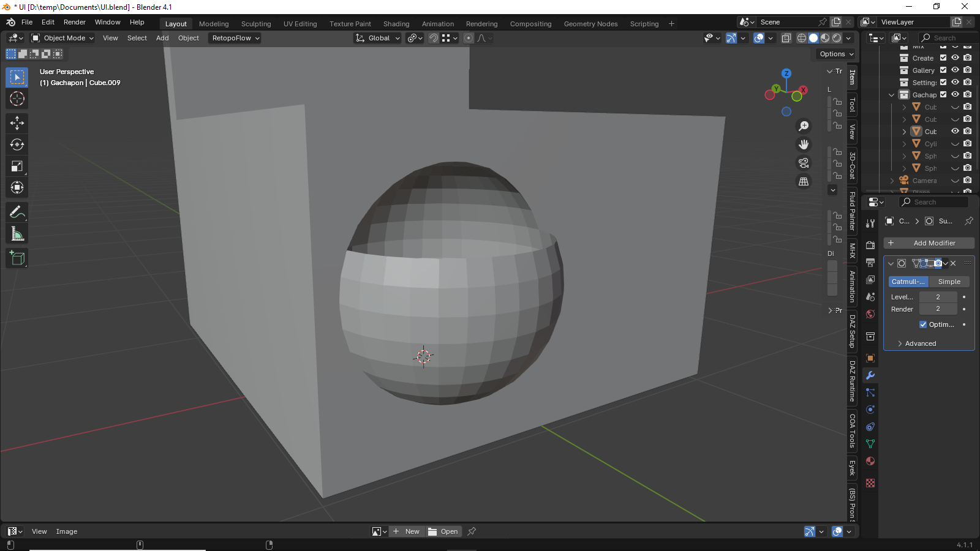Switch to the Geometry Nodes workspace tab
Viewport: 980px width, 551px height.
590,24
